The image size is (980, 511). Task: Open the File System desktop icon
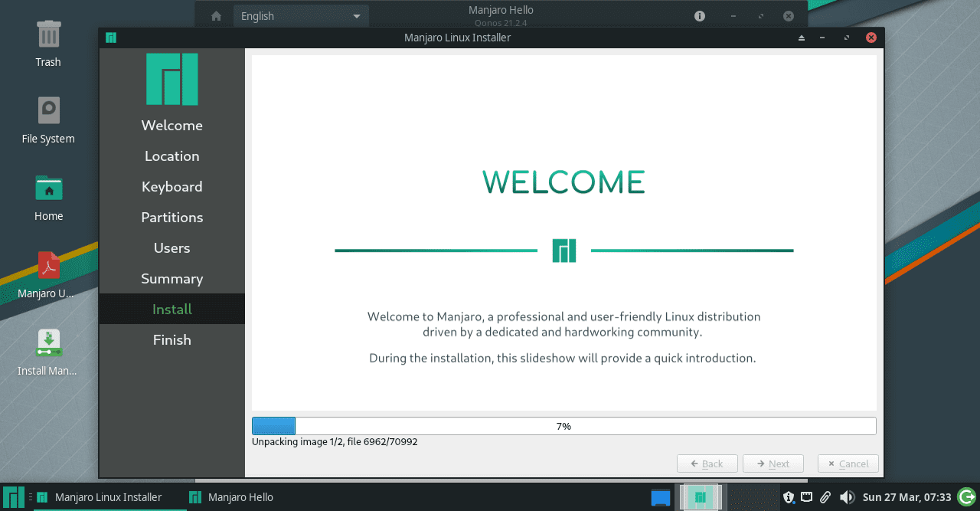pyautogui.click(x=48, y=111)
